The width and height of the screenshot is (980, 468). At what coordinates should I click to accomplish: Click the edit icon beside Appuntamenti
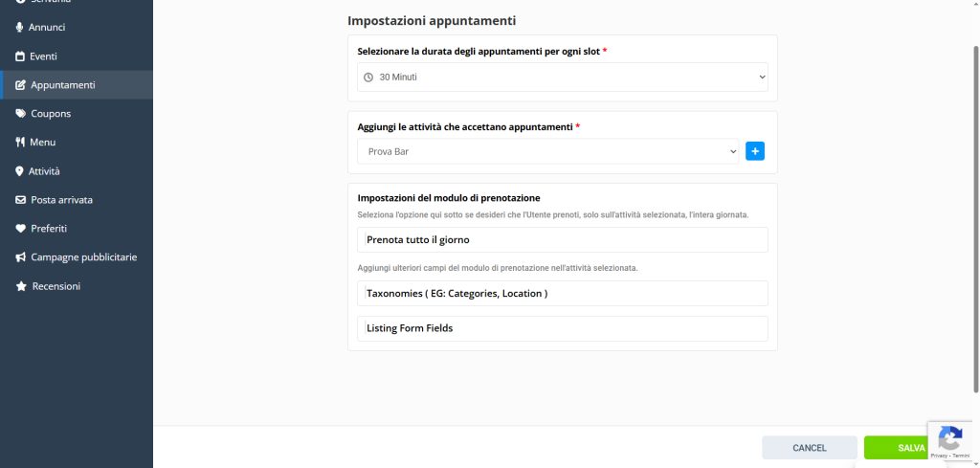[21, 85]
